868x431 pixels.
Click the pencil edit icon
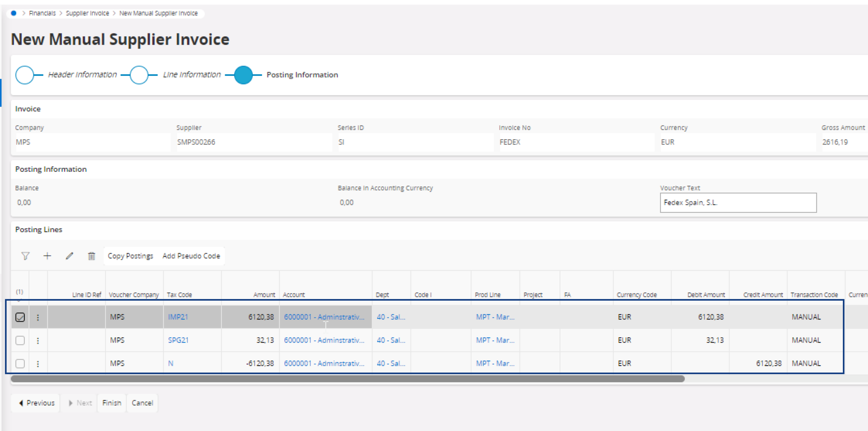pyautogui.click(x=70, y=256)
